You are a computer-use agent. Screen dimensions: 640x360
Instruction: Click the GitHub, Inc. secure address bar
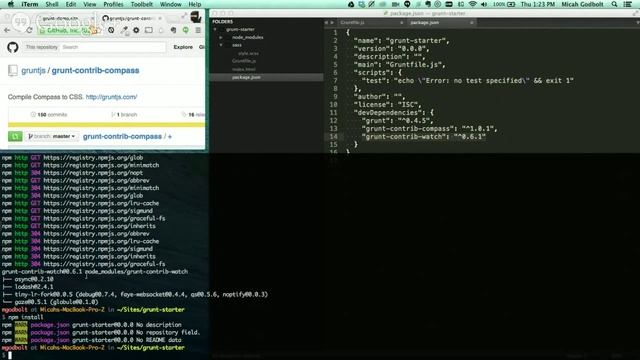[x=65, y=30]
